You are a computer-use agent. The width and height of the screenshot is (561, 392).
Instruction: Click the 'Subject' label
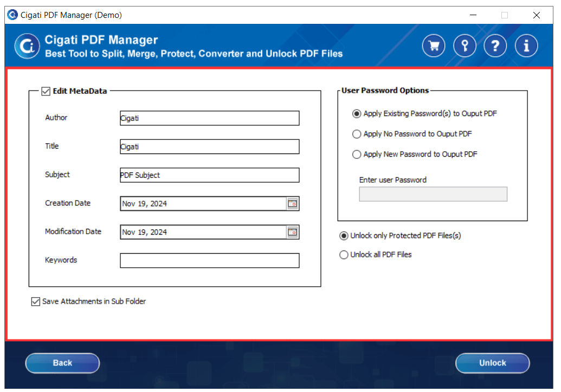click(57, 175)
